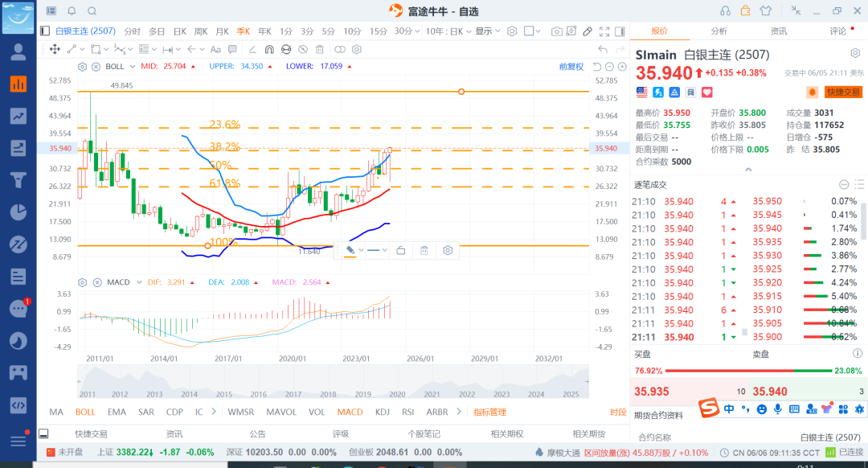This screenshot has height=468, width=868.
Task: Toggle the heart favorite icon
Action: pos(707,92)
